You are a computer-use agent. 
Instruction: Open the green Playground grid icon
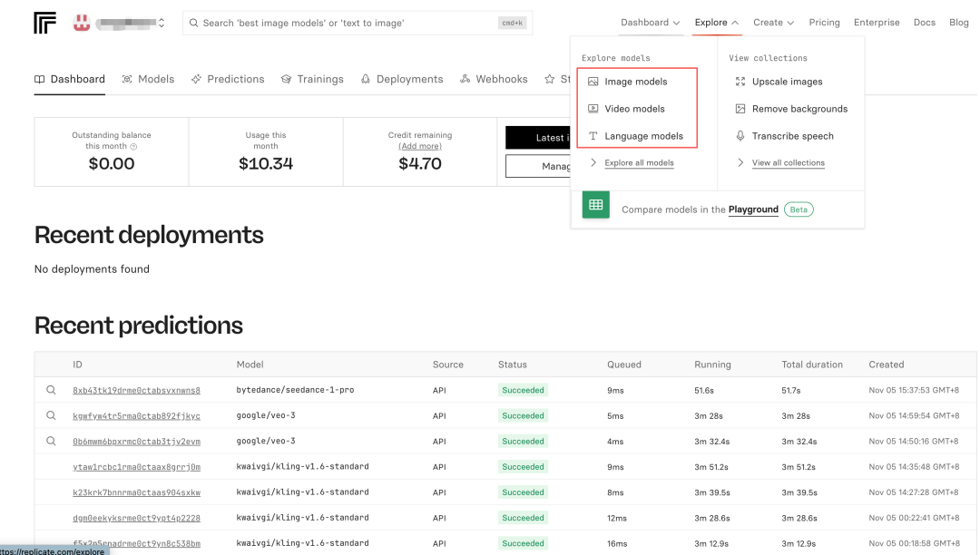point(596,205)
